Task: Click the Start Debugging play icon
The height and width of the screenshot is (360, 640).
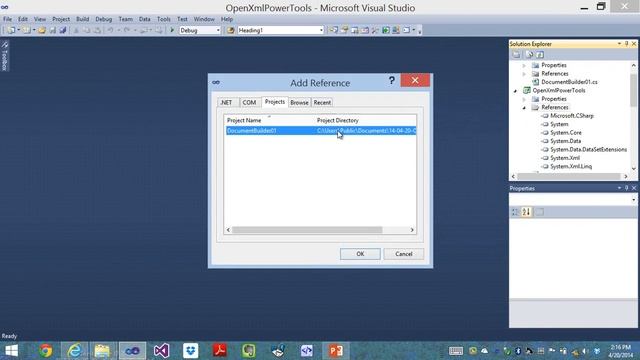Action: click(x=172, y=30)
